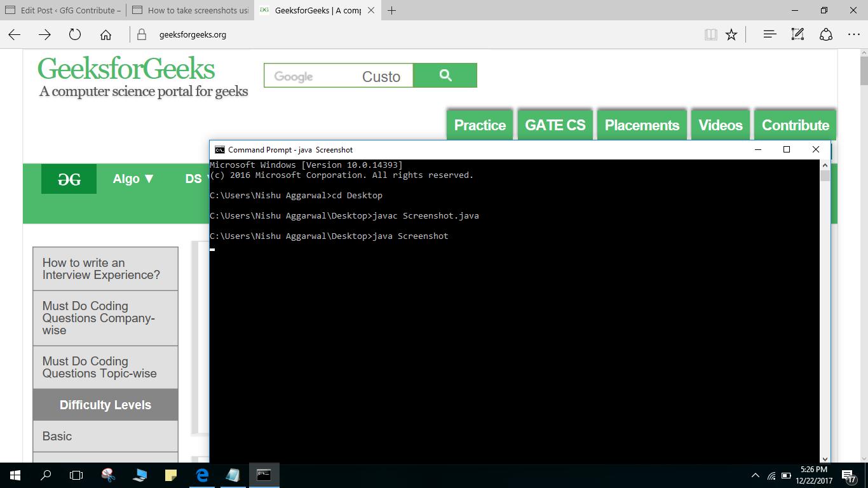Screen dimensions: 868x488
Task: Open the Hub (three lines) icon
Action: coord(770,34)
